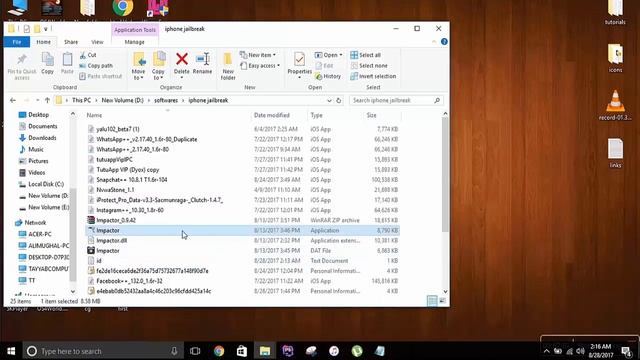Select Downloads in the navigation pane
The height and width of the screenshot is (360, 640).
pos(42,138)
